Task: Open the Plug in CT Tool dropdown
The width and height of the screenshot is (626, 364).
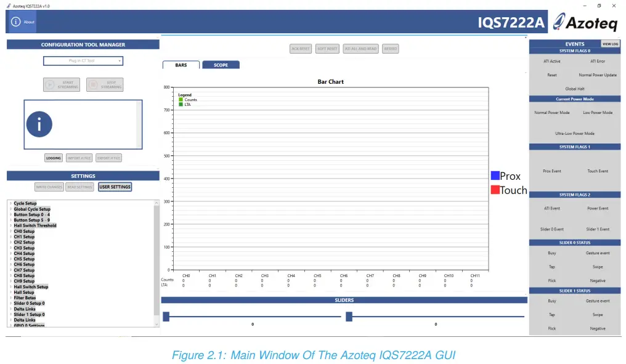Action: [83, 60]
